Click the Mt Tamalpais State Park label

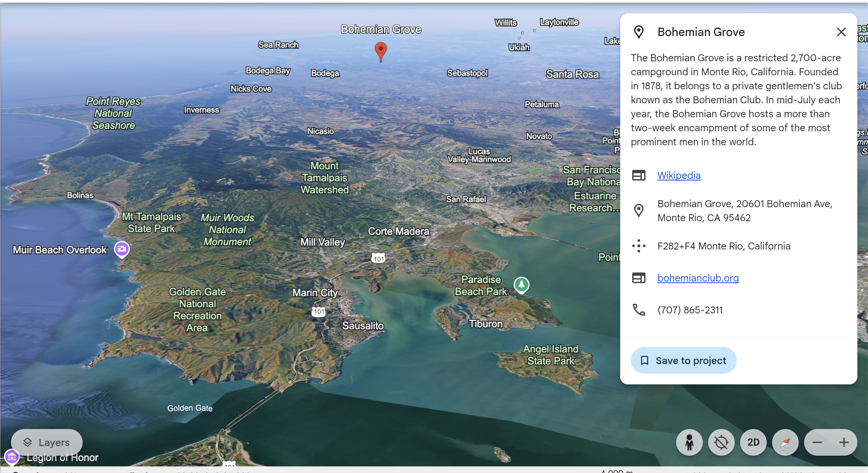coord(151,223)
